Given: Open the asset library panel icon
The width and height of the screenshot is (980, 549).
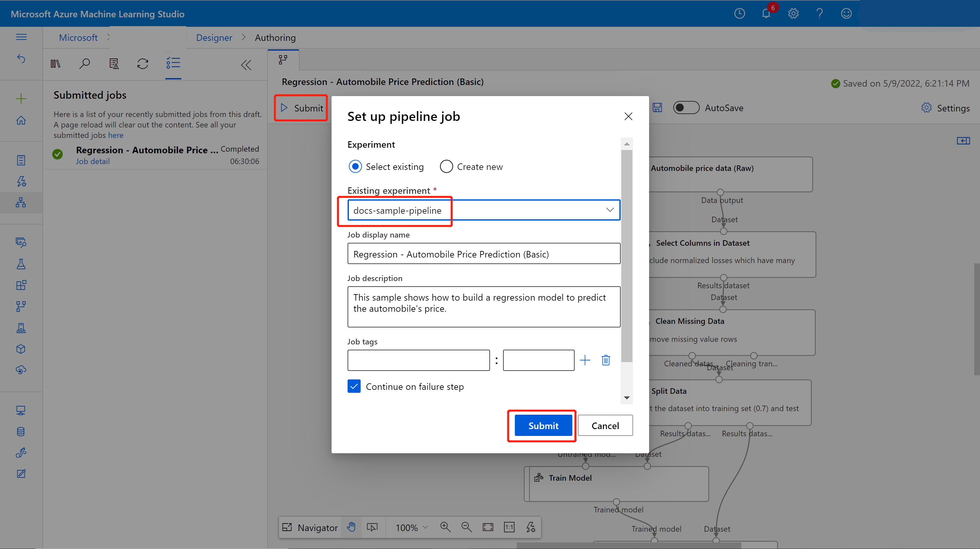Looking at the screenshot, I should click(56, 63).
